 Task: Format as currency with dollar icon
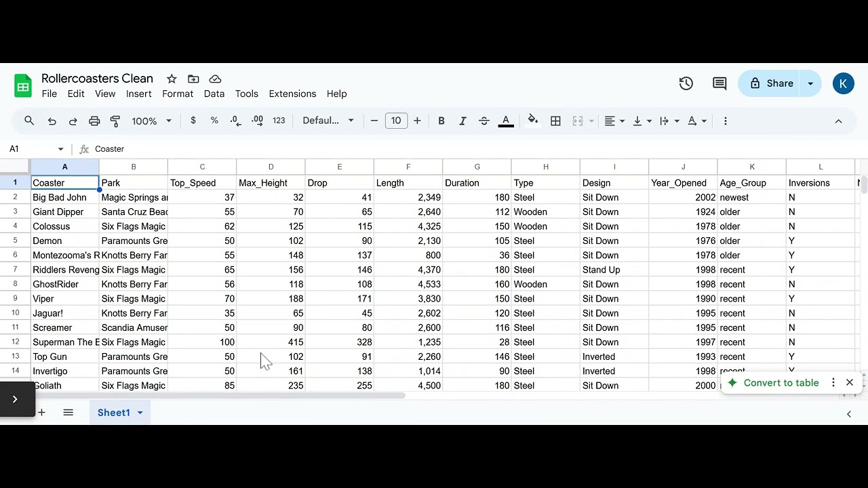tap(193, 121)
